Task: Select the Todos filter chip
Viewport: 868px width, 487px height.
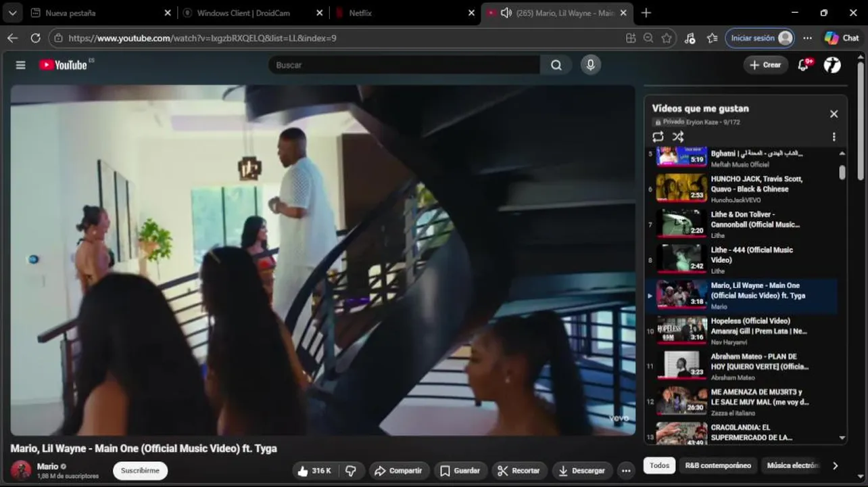Action: pos(659,465)
